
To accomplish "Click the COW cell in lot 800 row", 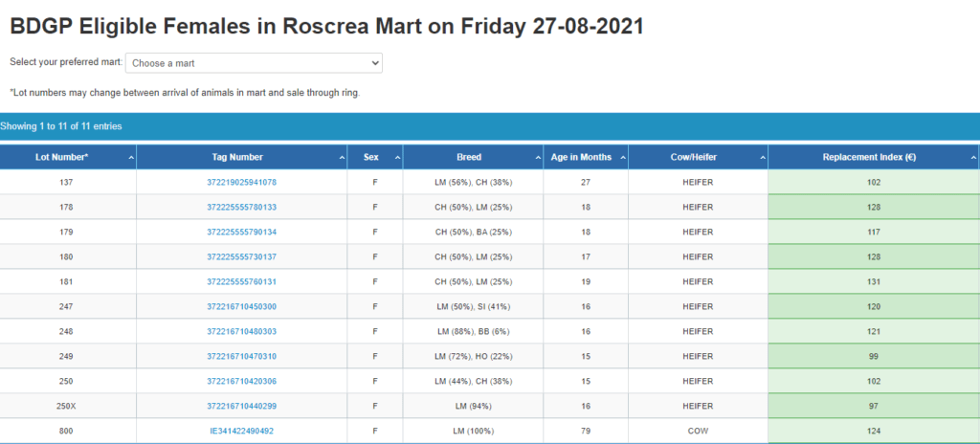I will pos(698,431).
